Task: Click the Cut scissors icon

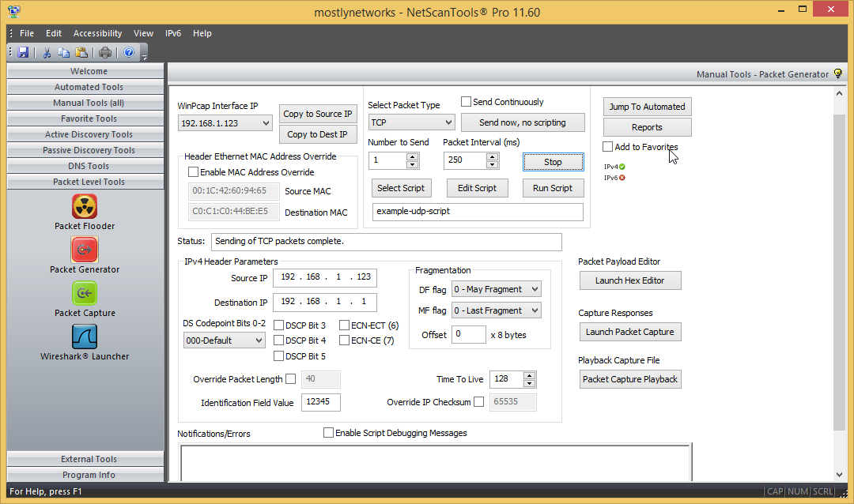Action: [x=47, y=52]
